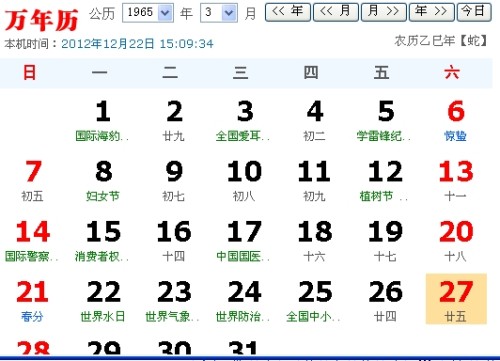Select March 19 十七
The image size is (500, 361).
click(x=385, y=241)
